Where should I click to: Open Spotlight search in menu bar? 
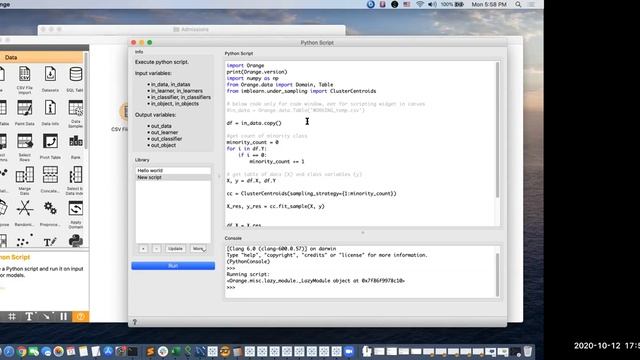tap(518, 4)
